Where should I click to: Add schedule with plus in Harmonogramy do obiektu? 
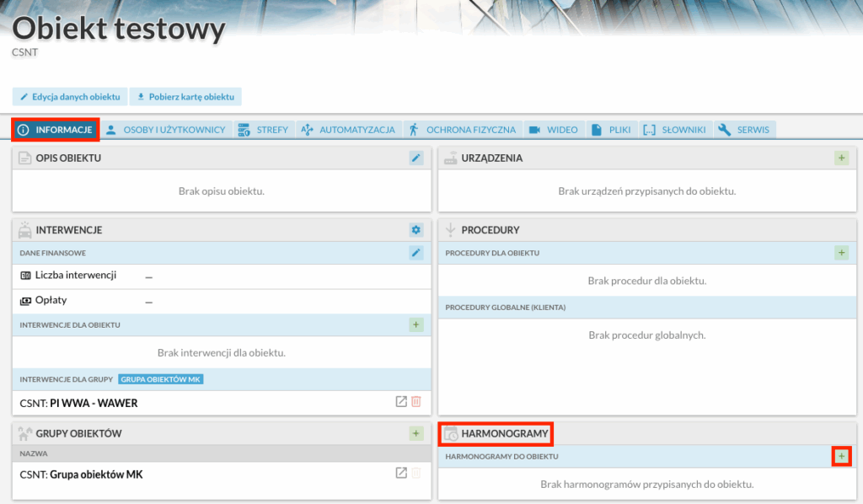[841, 456]
